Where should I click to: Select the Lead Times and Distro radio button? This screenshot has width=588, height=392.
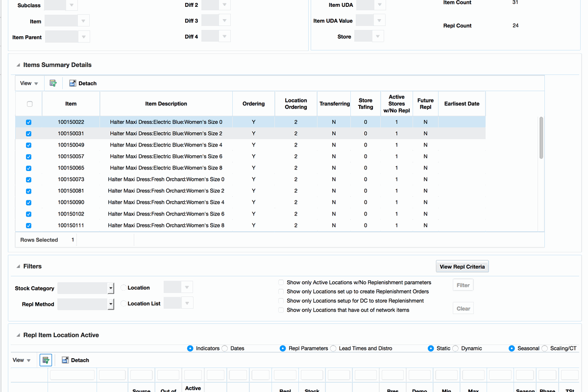[x=333, y=348]
